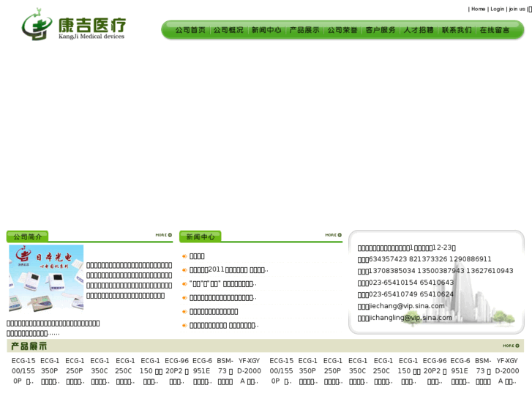532x399 pixels.
Task: Open first ECG-1150 product link
Action: (150, 371)
